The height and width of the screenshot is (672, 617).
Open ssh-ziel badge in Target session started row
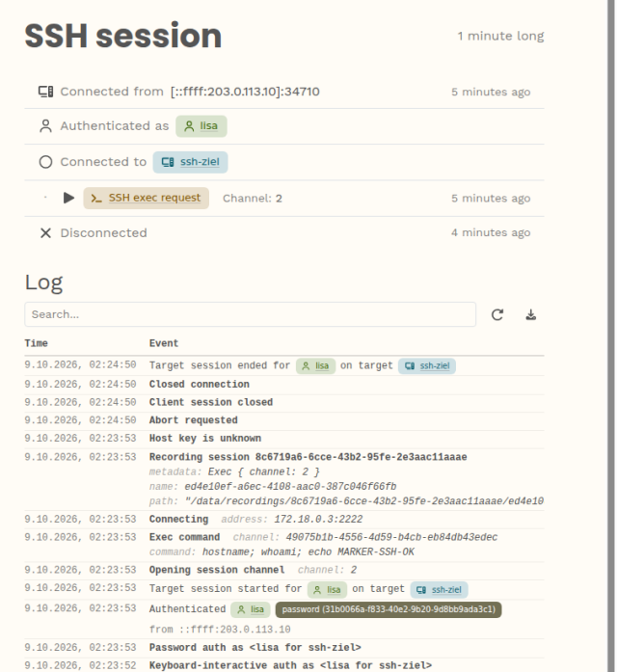pos(440,590)
